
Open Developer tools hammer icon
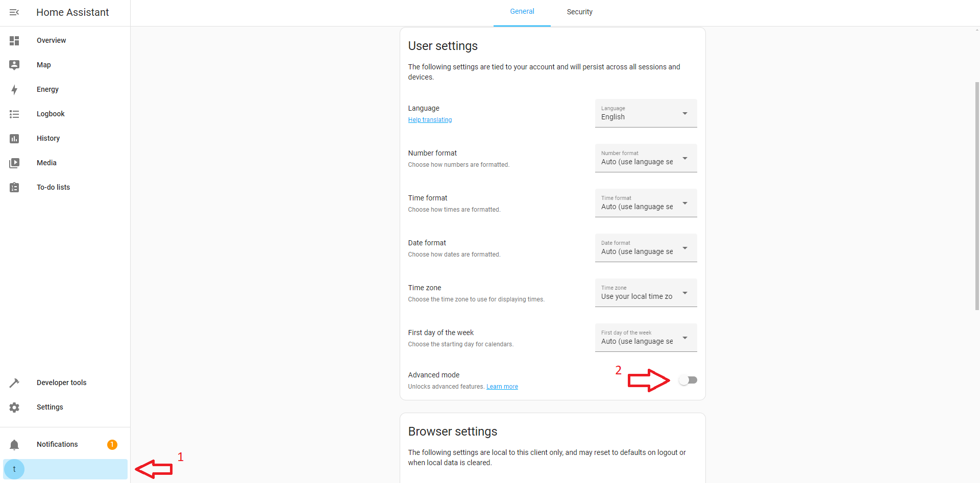14,383
